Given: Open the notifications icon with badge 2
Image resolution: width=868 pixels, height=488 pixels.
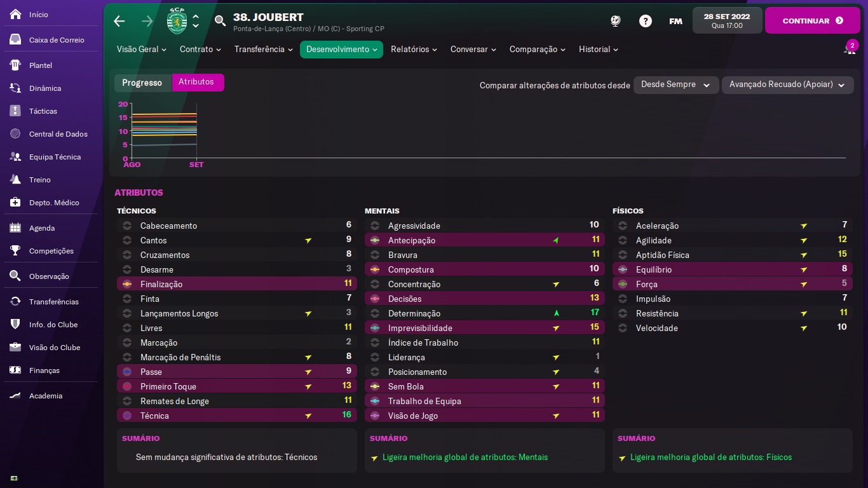Looking at the screenshot, I should 850,48.
